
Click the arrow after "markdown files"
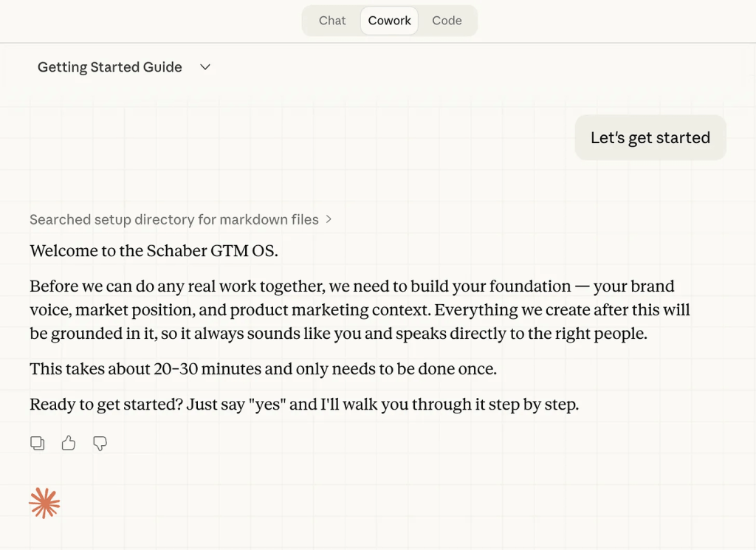(329, 219)
